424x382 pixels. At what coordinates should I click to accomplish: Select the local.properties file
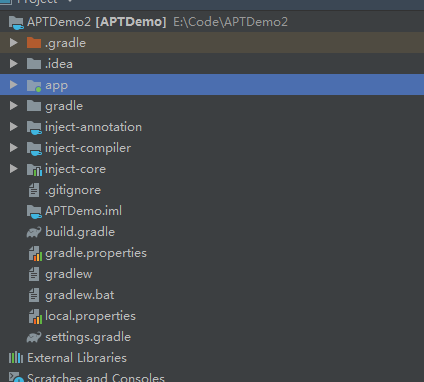click(90, 316)
